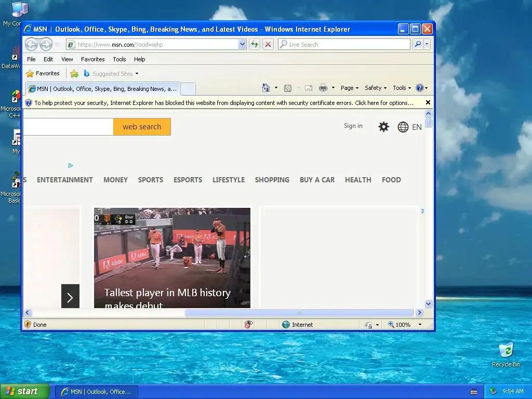Click the globe language icon

403,127
